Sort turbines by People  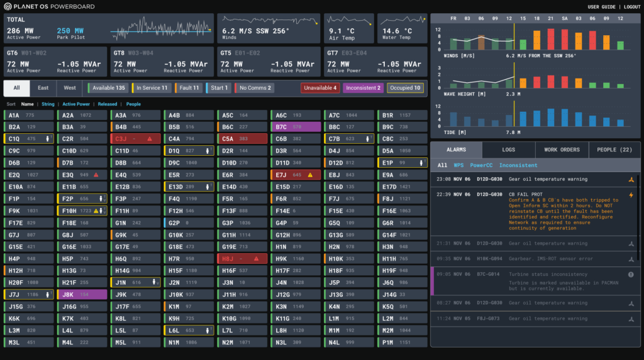tap(133, 104)
